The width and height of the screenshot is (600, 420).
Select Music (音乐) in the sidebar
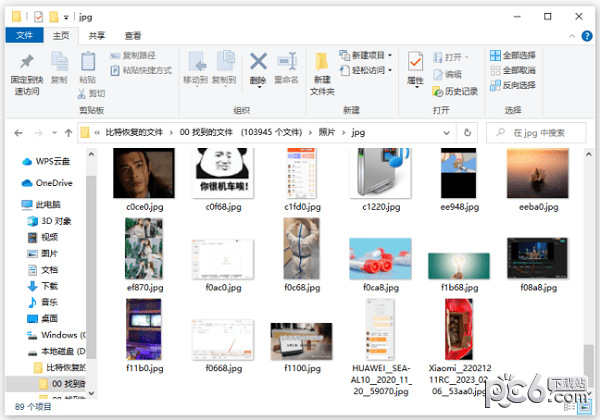tap(43, 302)
